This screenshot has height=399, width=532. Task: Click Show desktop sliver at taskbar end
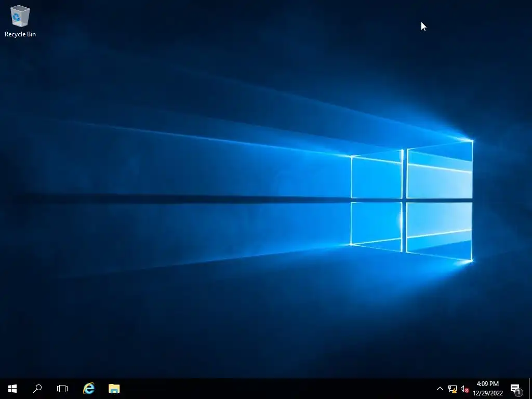530,389
